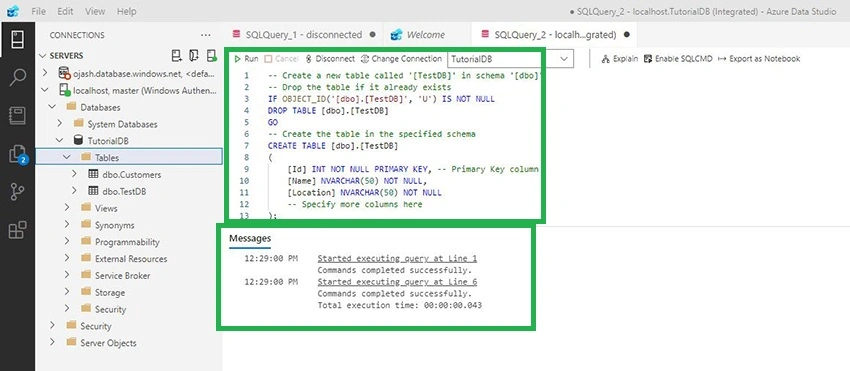The width and height of the screenshot is (850, 371).
Task: Expand the dbo.Customers table
Action: tap(75, 175)
